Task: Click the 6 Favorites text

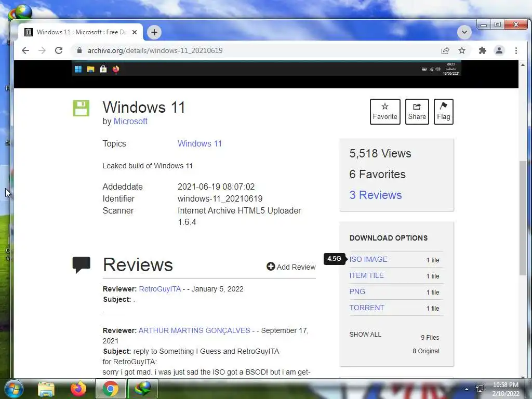Action: click(x=377, y=175)
